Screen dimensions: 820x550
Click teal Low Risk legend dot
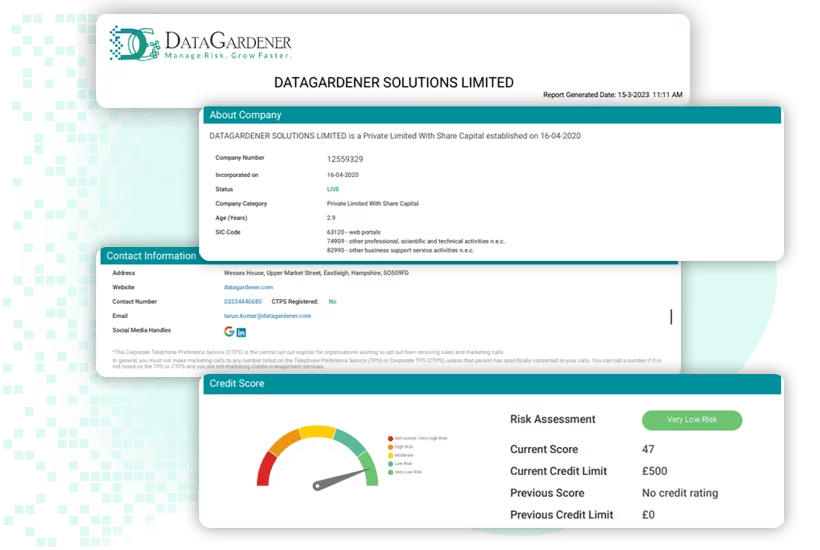point(390,464)
